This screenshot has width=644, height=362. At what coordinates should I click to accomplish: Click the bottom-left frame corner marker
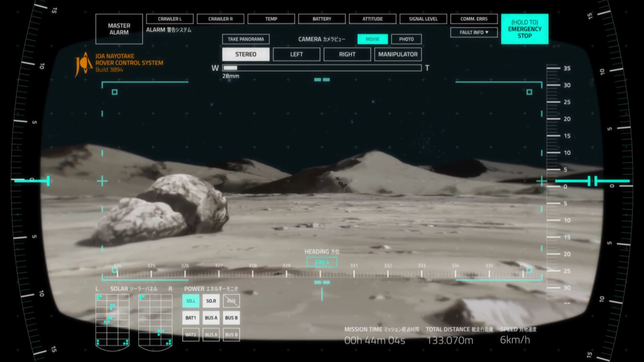point(115,270)
